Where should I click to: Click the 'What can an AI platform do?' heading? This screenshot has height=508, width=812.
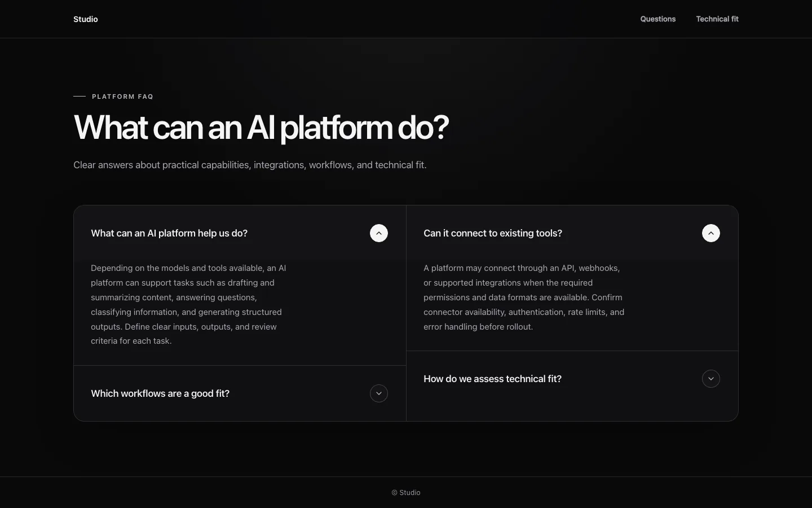[x=261, y=127]
